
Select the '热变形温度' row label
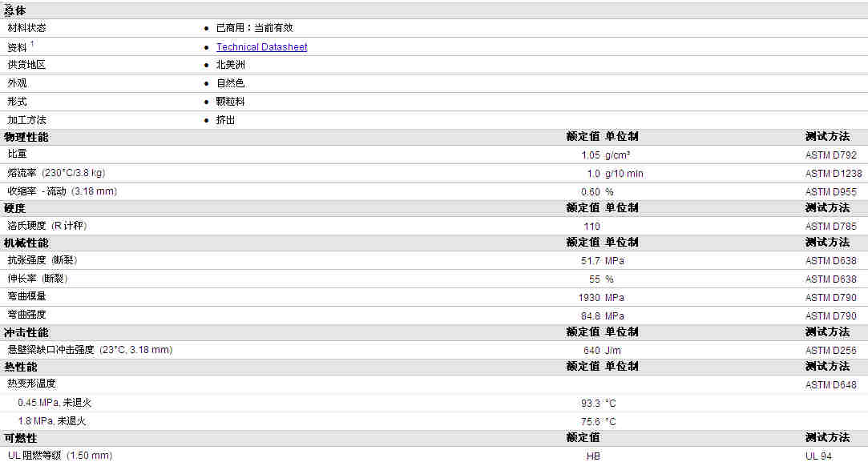31,384
